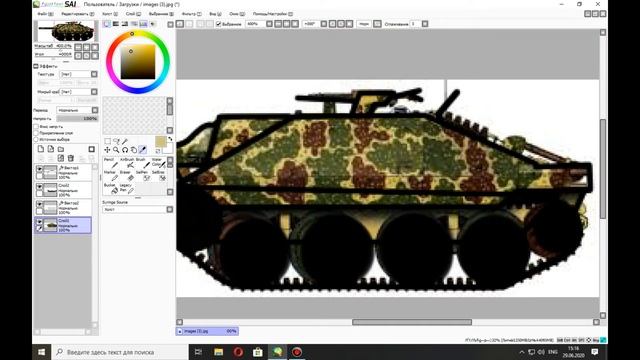Open the color panel options button
This screenshot has width=640, height=360.
coord(170,24)
